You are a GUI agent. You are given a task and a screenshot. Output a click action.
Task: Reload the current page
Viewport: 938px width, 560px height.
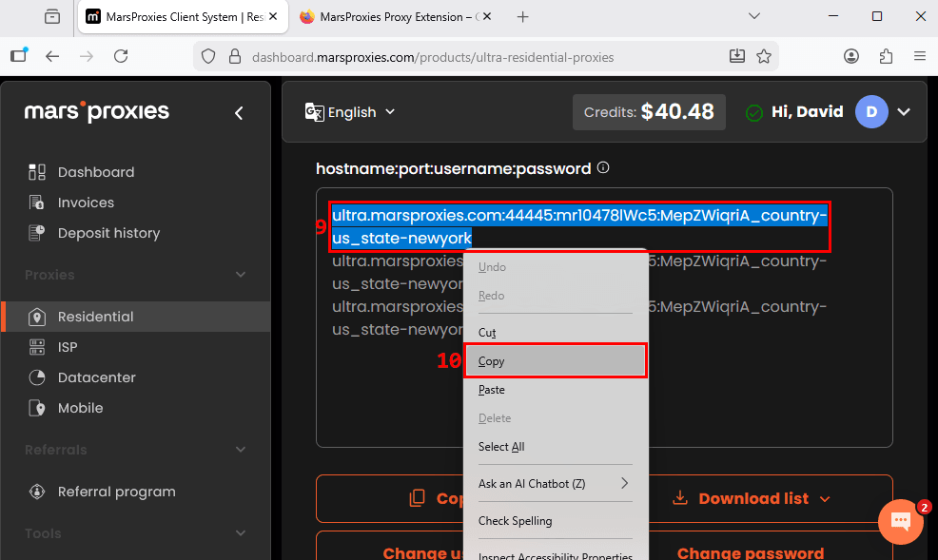(121, 56)
